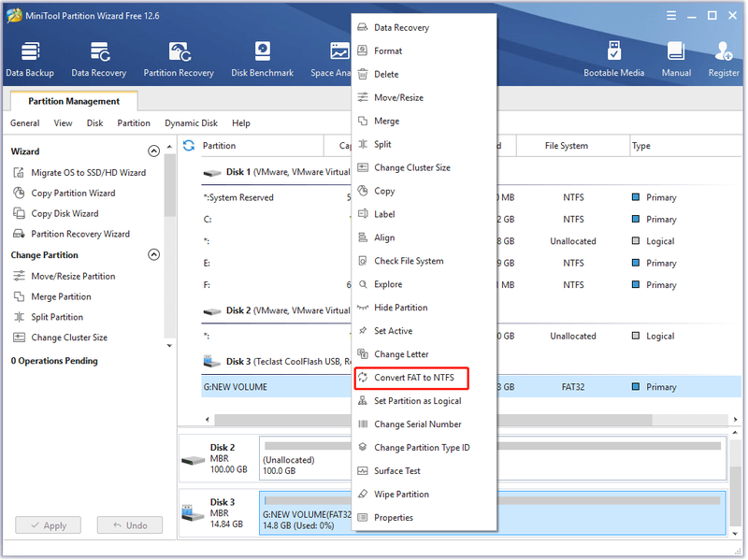This screenshot has width=748, height=560.
Task: Open Properties from context menu
Action: (x=424, y=518)
